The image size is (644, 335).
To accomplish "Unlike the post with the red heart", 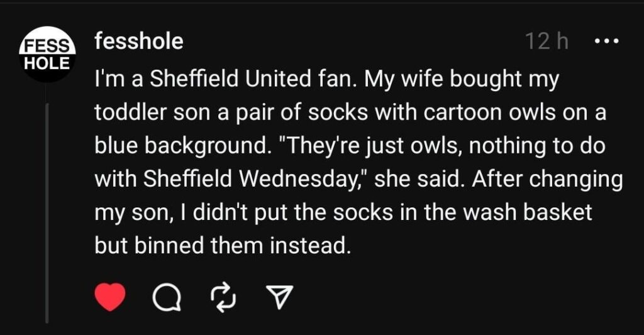I will pyautogui.click(x=111, y=297).
